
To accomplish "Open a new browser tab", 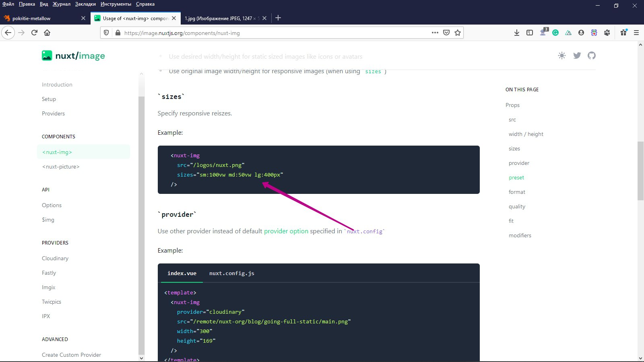I will pos(278,18).
